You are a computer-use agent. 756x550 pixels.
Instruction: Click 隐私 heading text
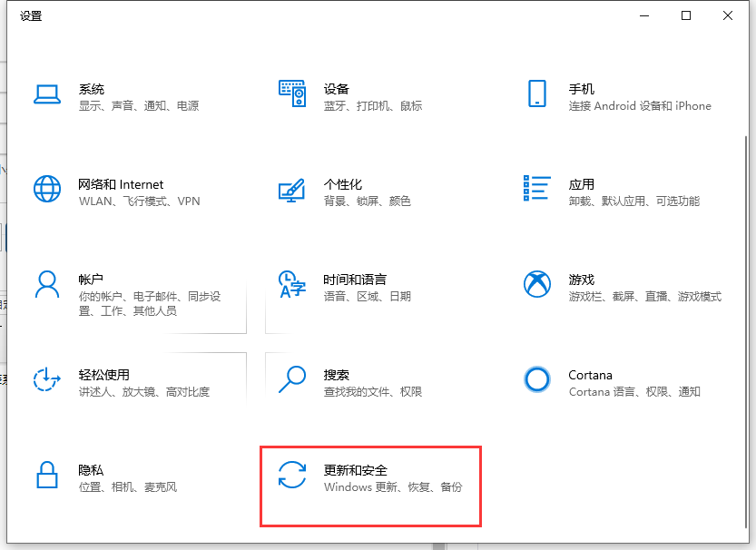pyautogui.click(x=91, y=470)
